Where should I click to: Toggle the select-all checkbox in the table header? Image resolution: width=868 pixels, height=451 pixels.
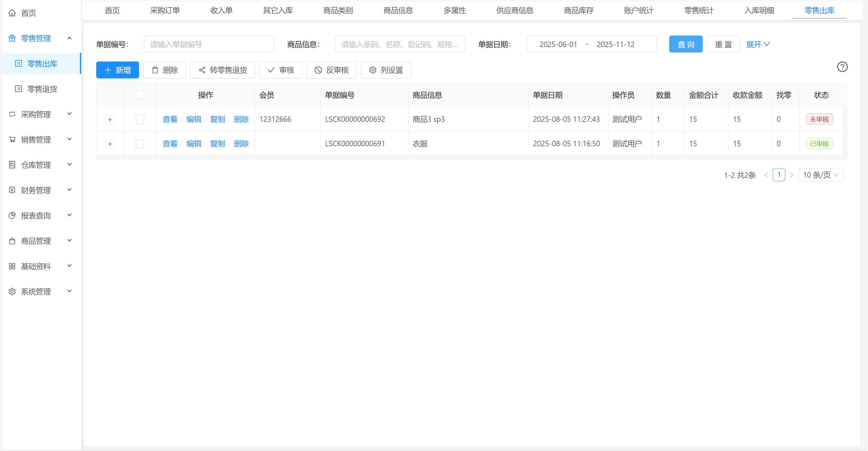click(140, 95)
